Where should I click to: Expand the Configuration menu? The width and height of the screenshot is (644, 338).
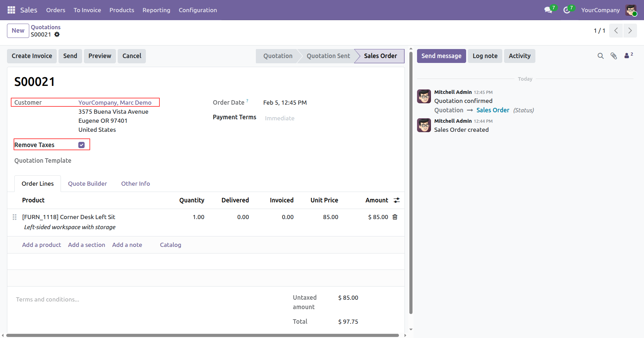pyautogui.click(x=198, y=10)
